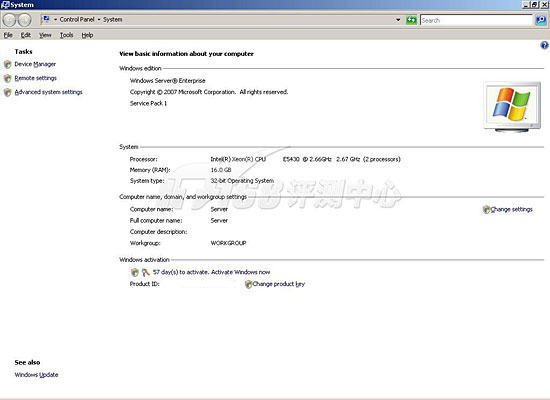Click Change product key link

279,284
